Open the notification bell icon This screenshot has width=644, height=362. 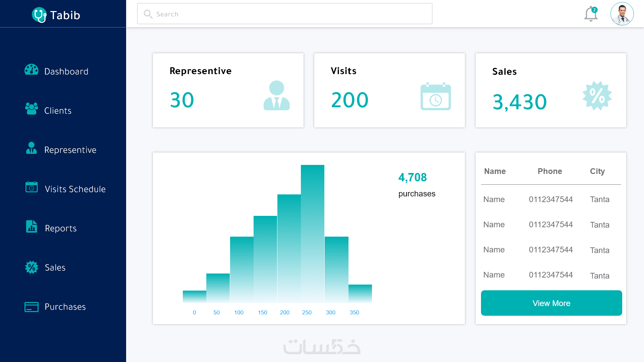tap(591, 14)
